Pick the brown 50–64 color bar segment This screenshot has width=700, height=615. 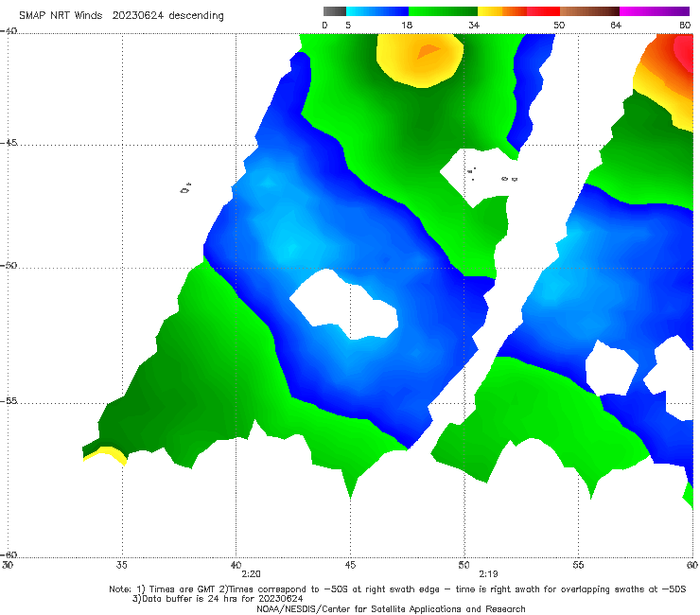(589, 11)
